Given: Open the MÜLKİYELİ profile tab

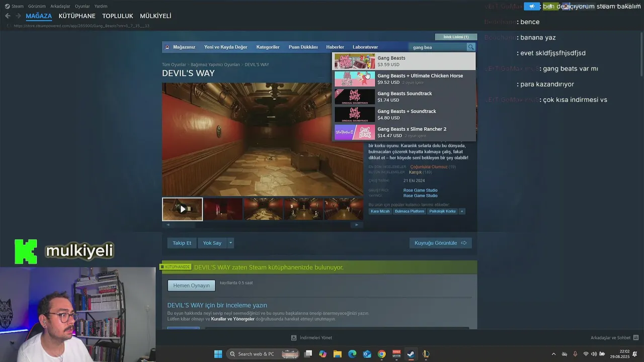Looking at the screenshot, I should coord(155,16).
